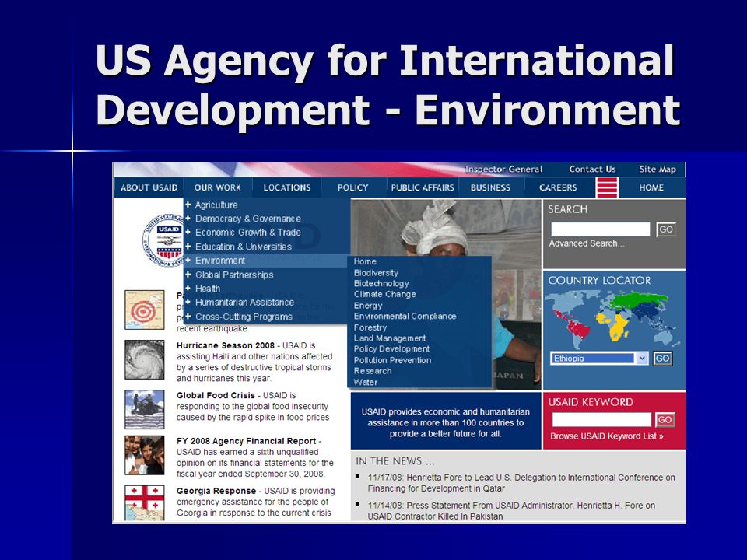Click the USAID Keyword input field
Screen dimensions: 747x560
601,420
